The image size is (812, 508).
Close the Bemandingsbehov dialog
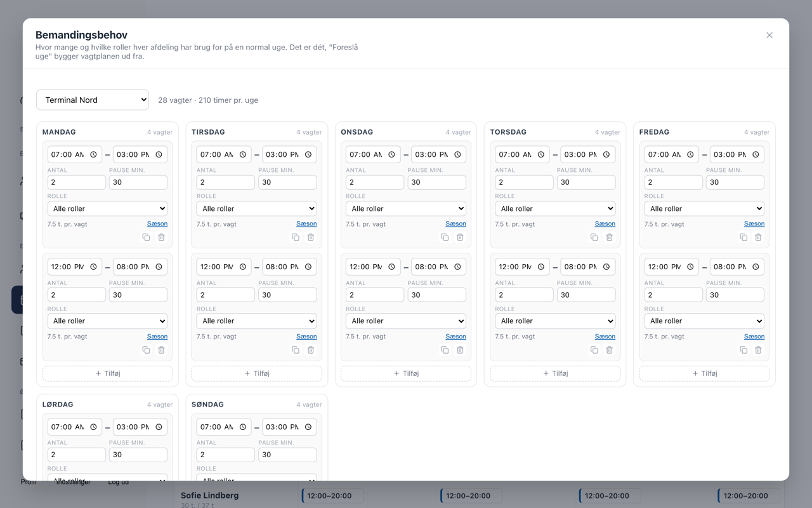coord(769,35)
